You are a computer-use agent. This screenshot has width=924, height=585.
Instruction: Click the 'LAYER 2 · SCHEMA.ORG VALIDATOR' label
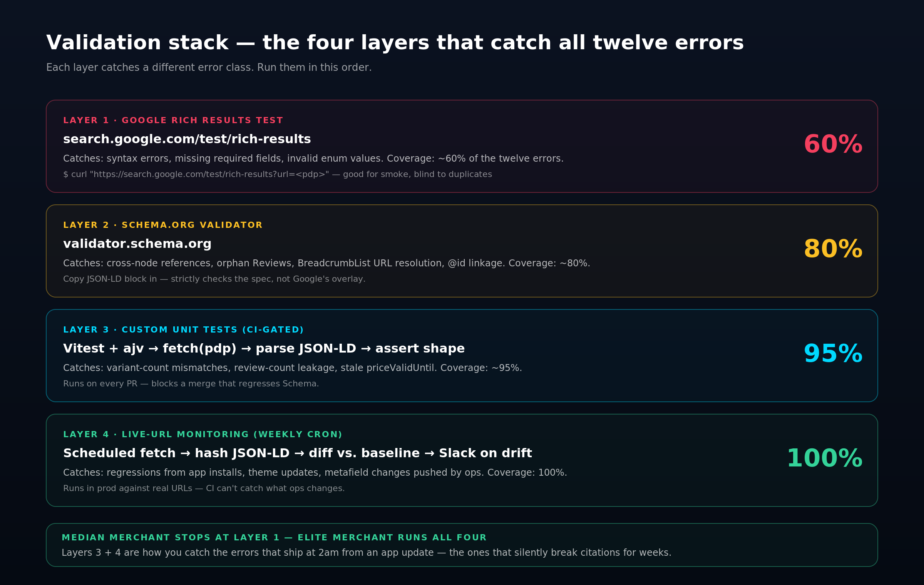[x=163, y=225]
